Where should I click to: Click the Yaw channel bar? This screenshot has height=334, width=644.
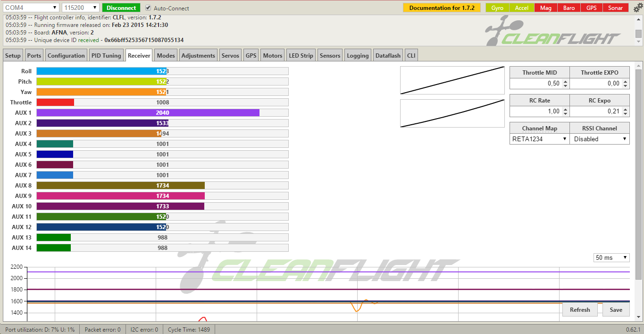coord(162,92)
